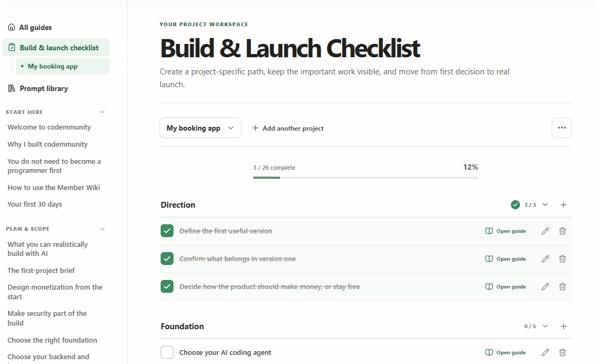
Task: Click the books icon beside Prompt library
Action: click(x=12, y=88)
